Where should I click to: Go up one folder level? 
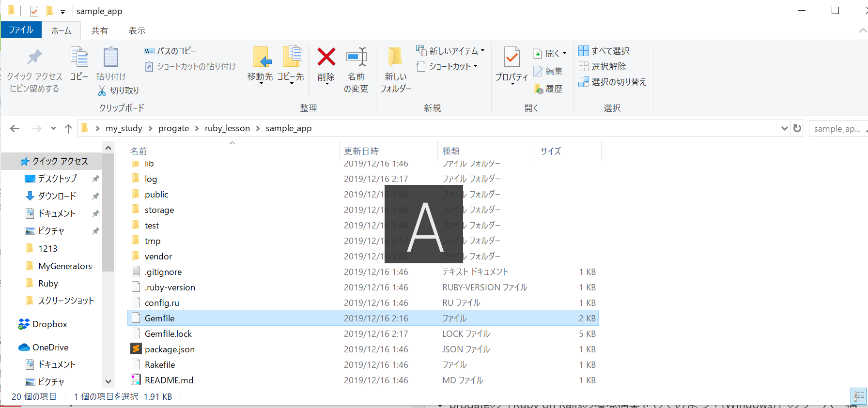68,128
